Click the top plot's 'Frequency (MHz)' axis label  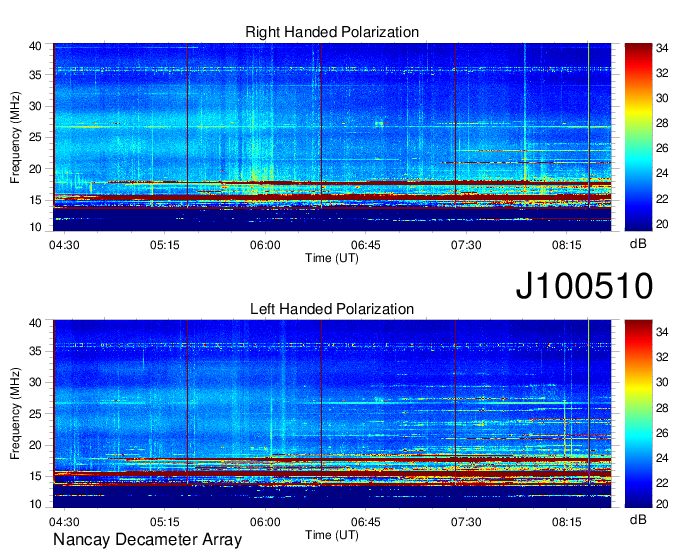click(x=15, y=137)
